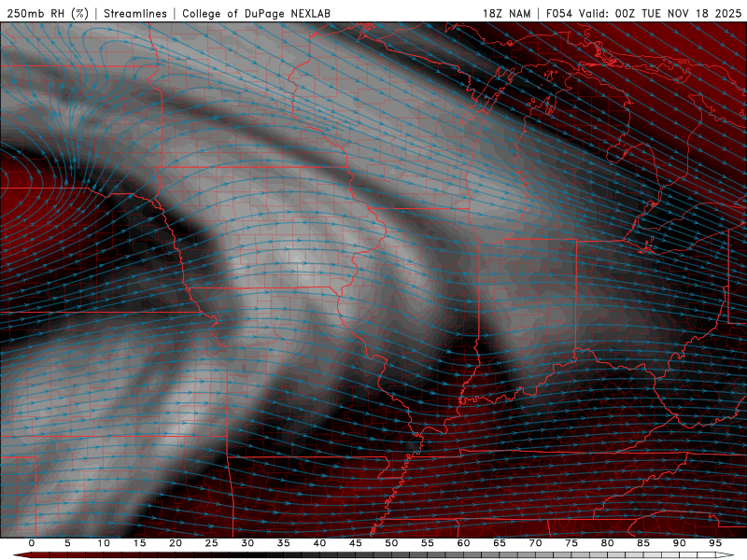The width and height of the screenshot is (747, 560).
Task: Click the 60 tick label on color scale
Action: (463, 543)
